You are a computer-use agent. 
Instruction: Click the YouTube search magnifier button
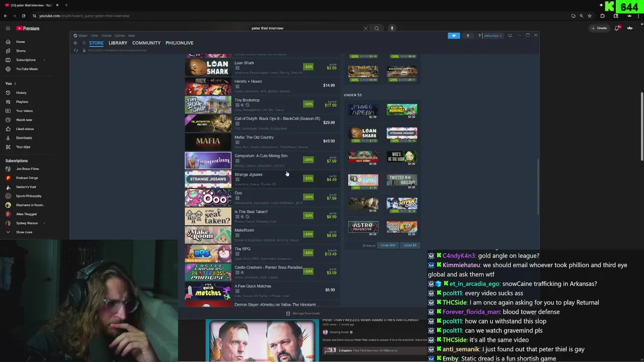coord(376,28)
